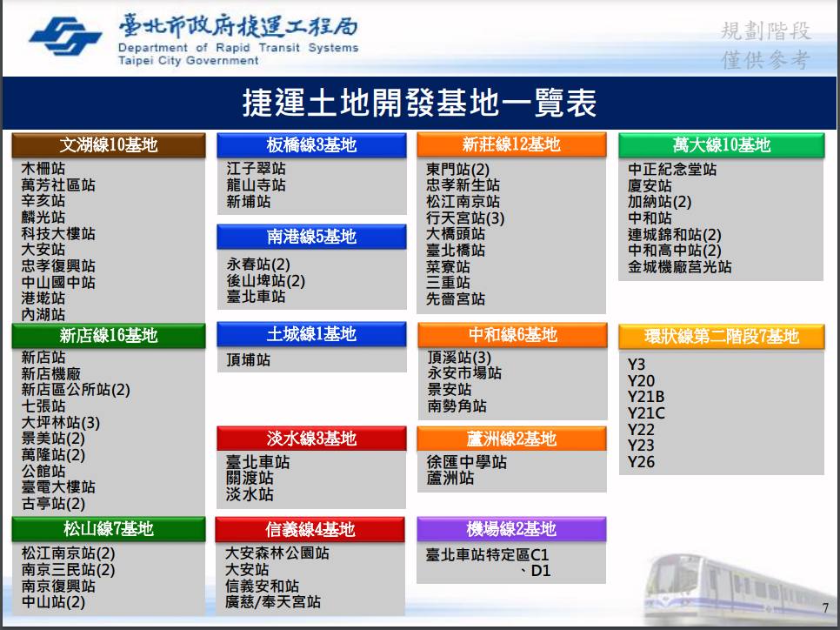Click the text 徐匯中學站
Viewport: 840px width, 630px height.
tap(467, 462)
